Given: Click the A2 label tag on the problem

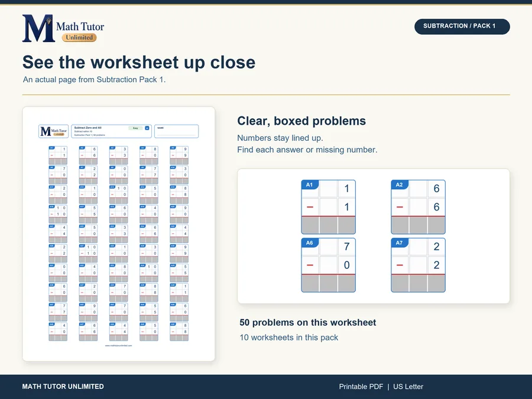Looking at the screenshot, I should [x=400, y=185].
